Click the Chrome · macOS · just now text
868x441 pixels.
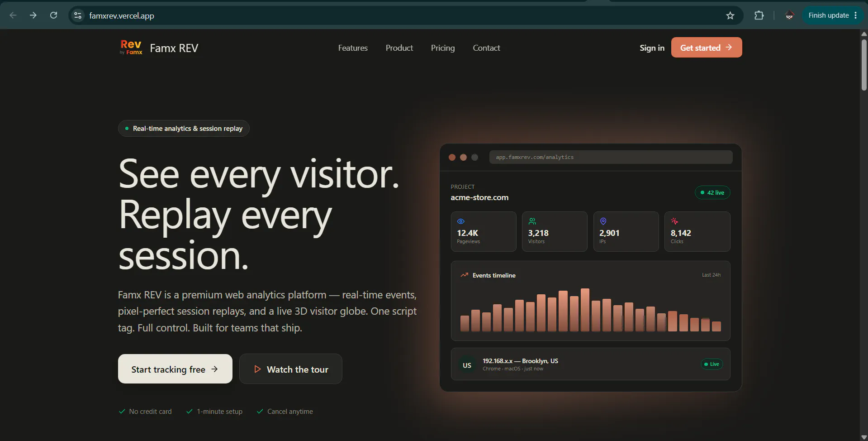(x=513, y=369)
